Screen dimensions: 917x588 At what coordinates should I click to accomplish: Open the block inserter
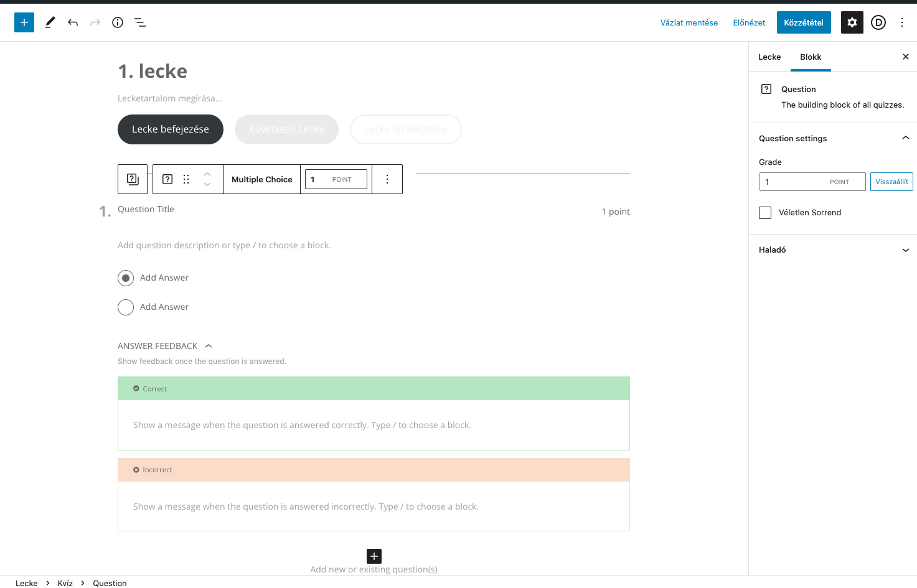[x=24, y=22]
